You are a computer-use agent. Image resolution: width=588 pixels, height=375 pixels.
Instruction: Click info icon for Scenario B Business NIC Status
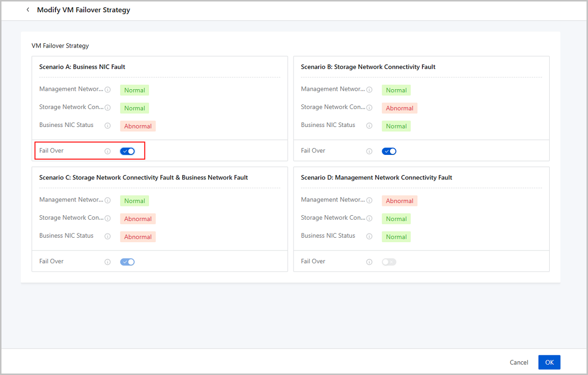coord(369,125)
